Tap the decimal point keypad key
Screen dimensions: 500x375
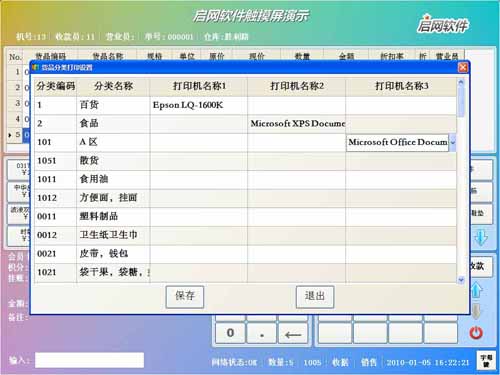262,333
